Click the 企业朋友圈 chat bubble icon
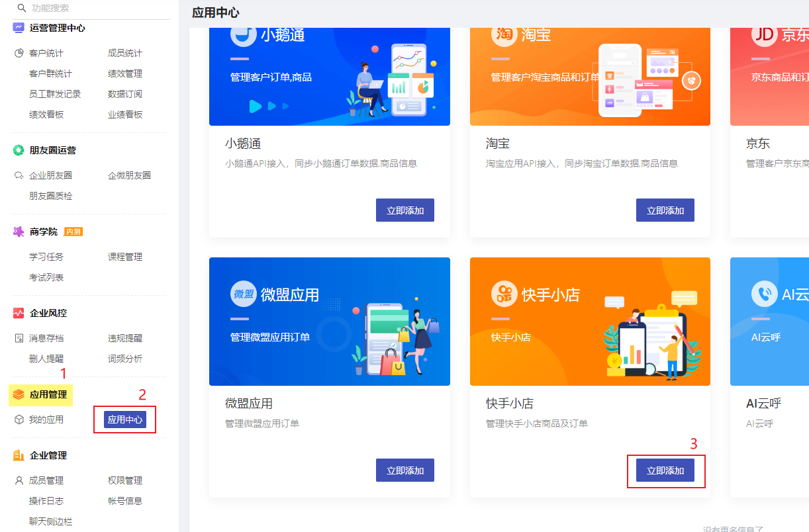 tap(19, 175)
